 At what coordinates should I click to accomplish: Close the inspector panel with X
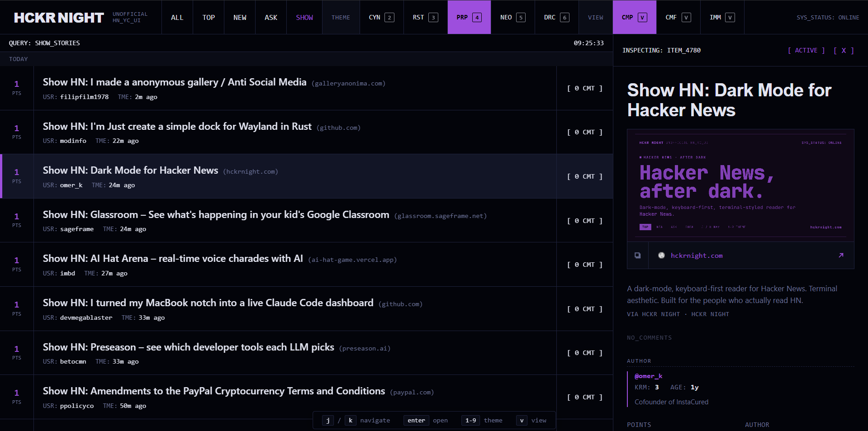tap(844, 50)
